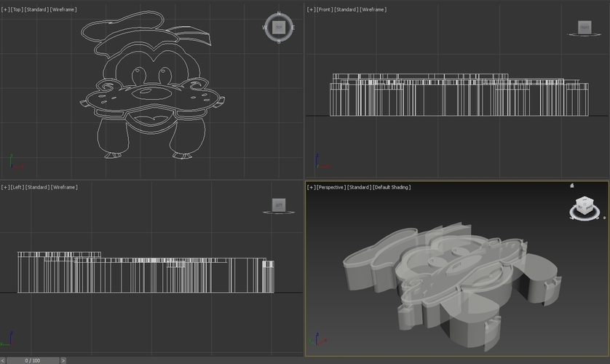
Task: Open the [Perspective] point-of-view menu
Action: [331, 187]
